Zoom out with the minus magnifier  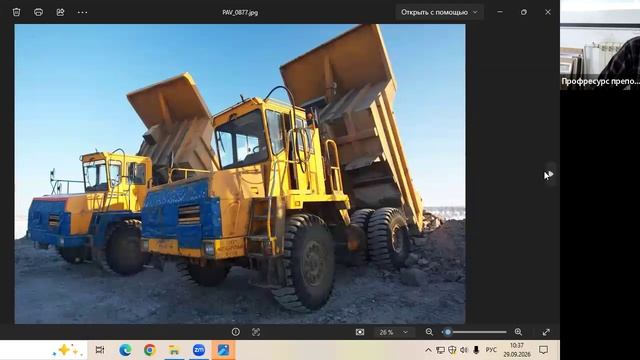click(429, 332)
